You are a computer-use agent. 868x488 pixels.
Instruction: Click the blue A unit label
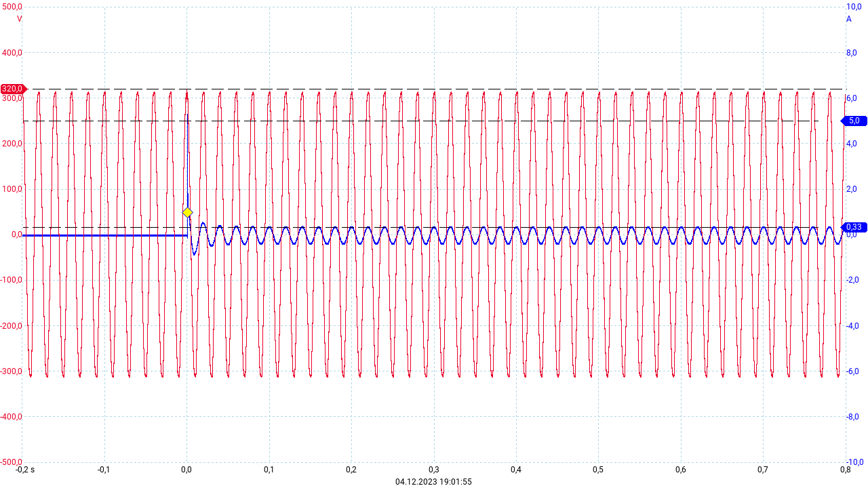[x=848, y=19]
